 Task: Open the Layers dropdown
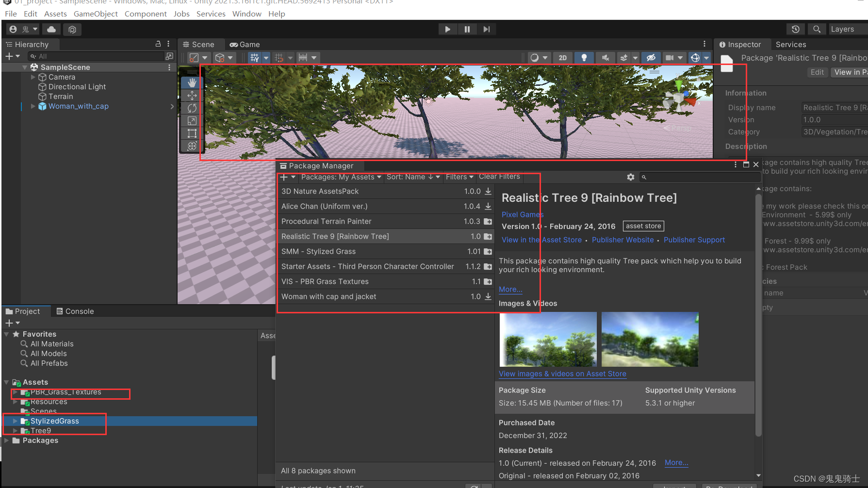(x=848, y=29)
